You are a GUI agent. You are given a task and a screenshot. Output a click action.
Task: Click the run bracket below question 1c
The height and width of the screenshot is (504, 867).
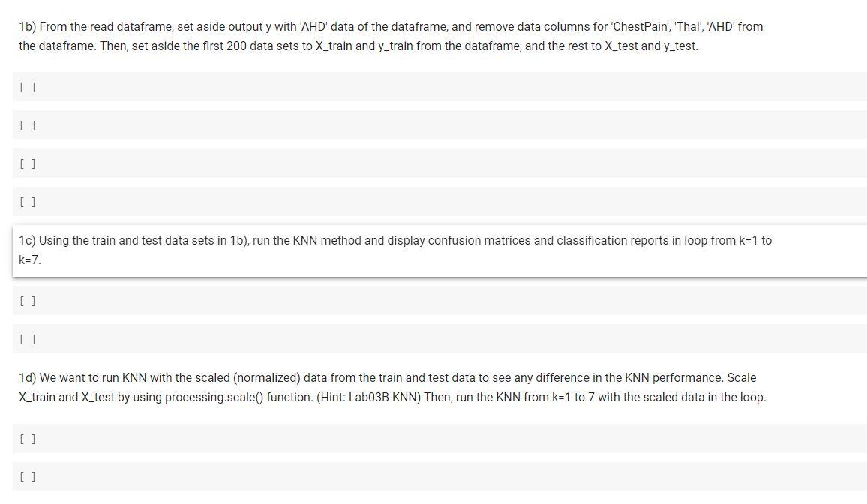(27, 301)
